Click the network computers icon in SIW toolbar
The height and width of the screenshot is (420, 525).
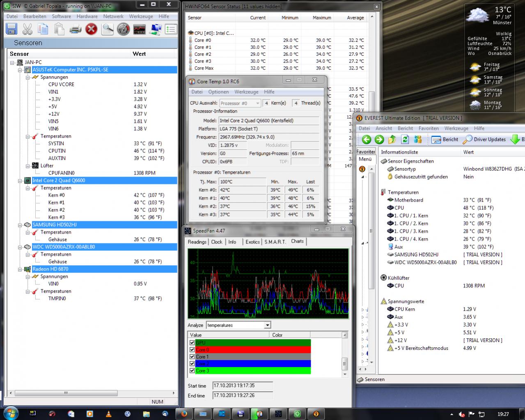pyautogui.click(x=156, y=29)
